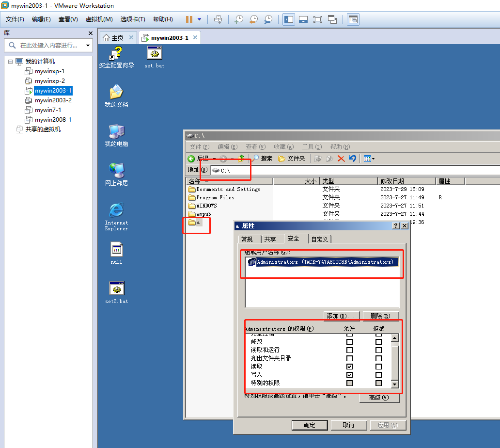Select mywin2003-2 in the library tree
This screenshot has height=448, width=500.
point(53,100)
